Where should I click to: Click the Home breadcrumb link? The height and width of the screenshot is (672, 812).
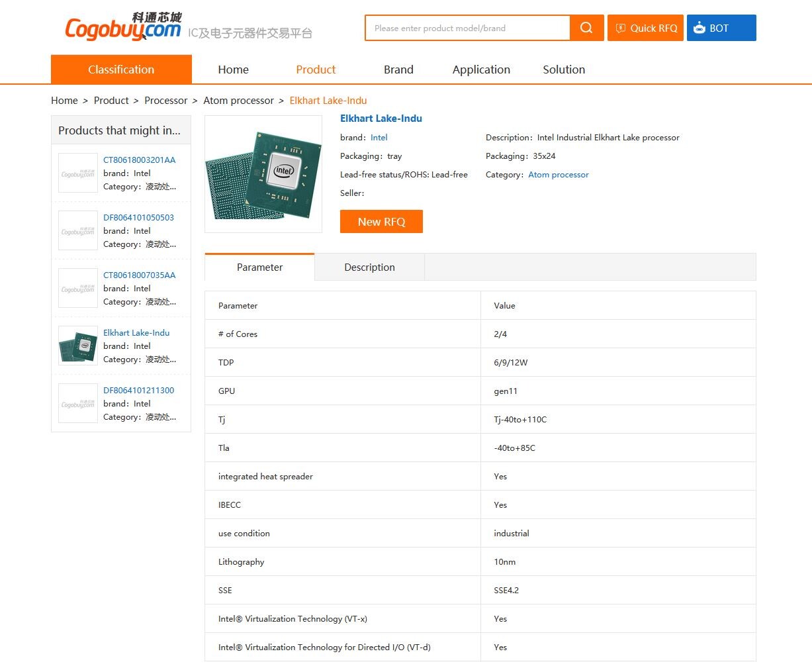click(x=64, y=101)
